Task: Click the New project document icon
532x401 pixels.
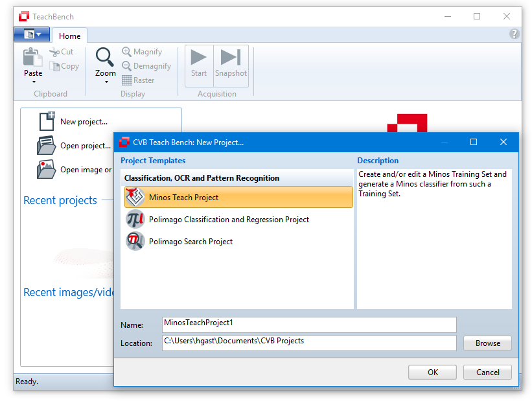Action: click(47, 121)
